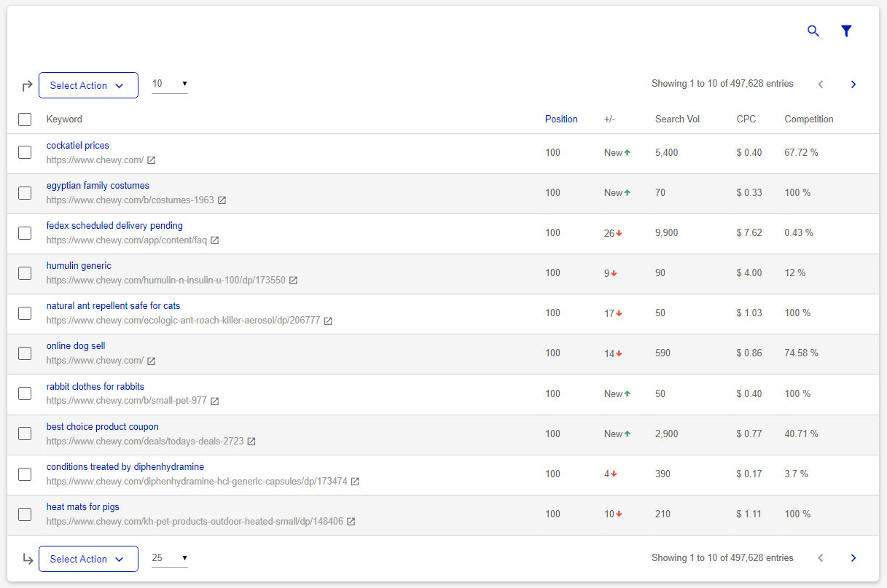Check the checkbox for egyptian family costumes
The height and width of the screenshot is (588, 887).
tap(24, 192)
